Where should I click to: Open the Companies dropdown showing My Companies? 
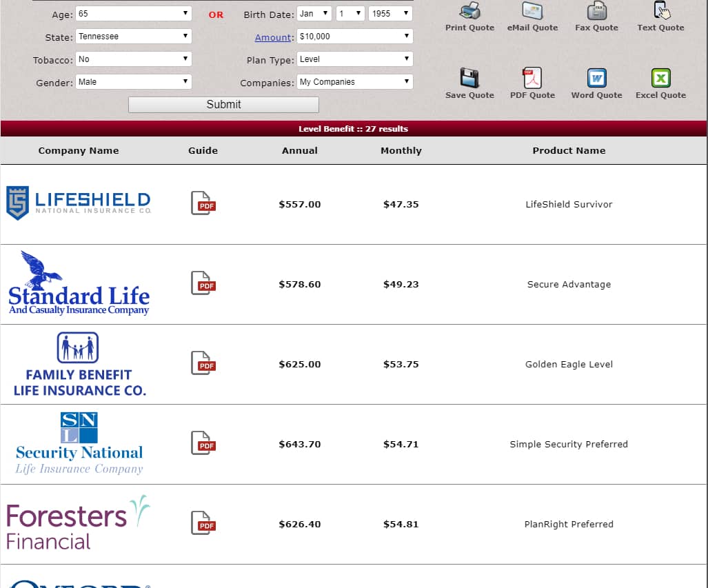tap(355, 82)
